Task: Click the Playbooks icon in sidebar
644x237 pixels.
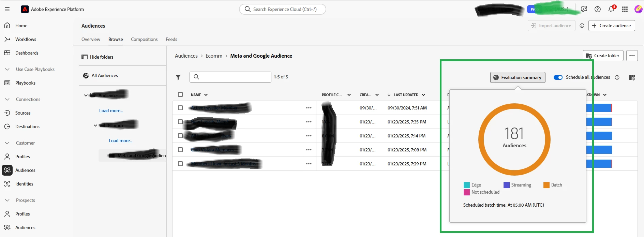Action: click(x=7, y=83)
